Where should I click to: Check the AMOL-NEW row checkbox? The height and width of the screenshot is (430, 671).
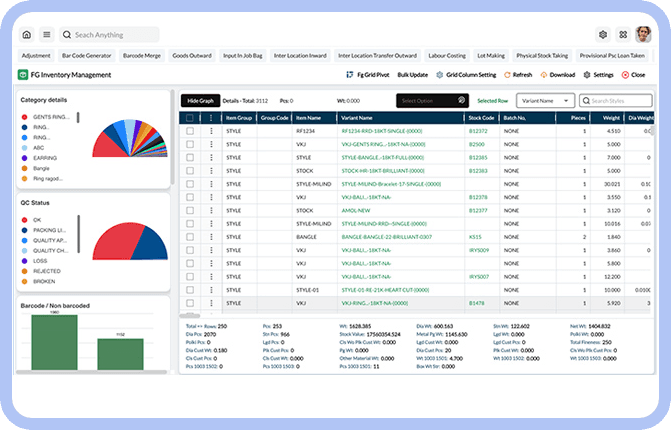pos(190,211)
